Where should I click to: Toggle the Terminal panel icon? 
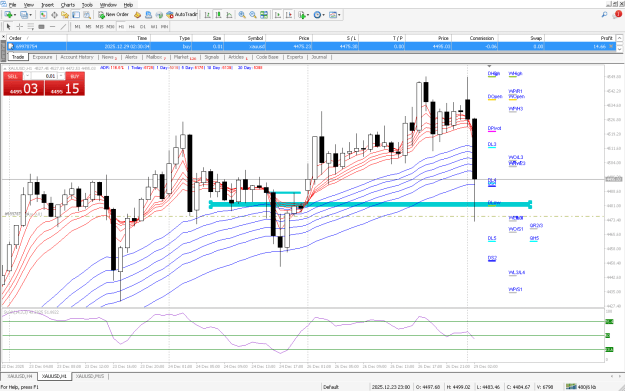point(76,15)
